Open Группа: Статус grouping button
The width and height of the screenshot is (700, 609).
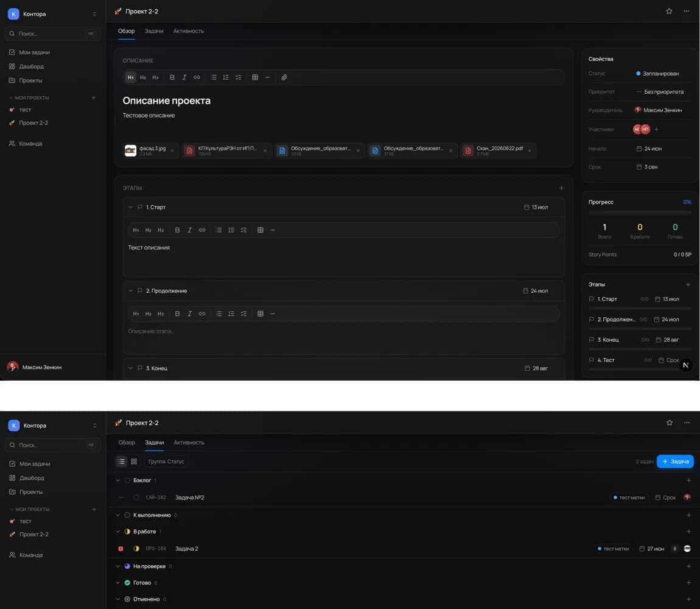coord(166,462)
